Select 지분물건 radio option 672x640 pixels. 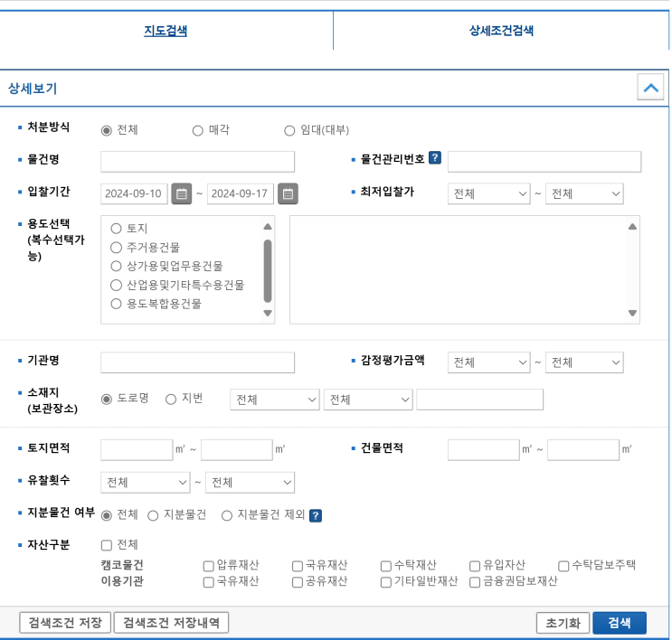click(x=153, y=515)
